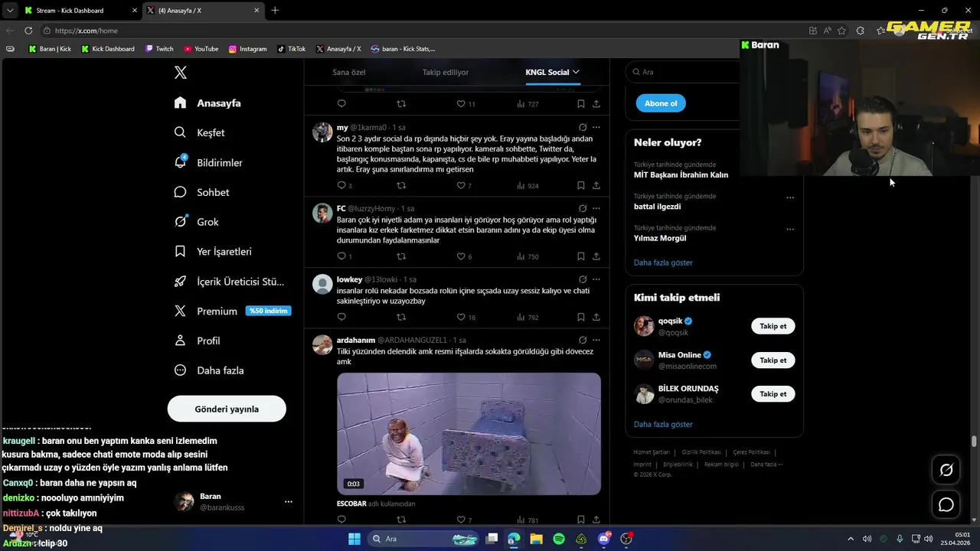
Task: Open account menu dots next to Baran
Action: [x=289, y=502]
